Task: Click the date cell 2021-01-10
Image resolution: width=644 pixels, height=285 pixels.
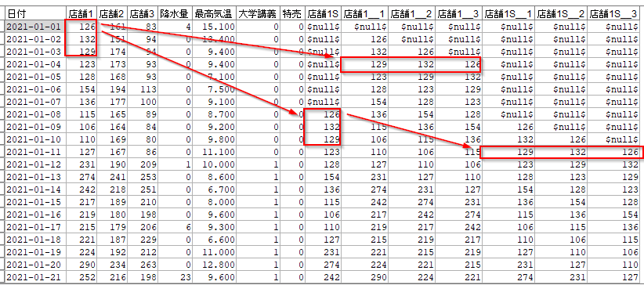Action: pos(35,139)
